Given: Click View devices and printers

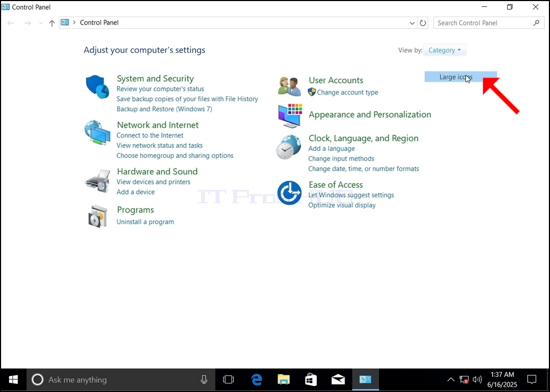Looking at the screenshot, I should point(154,182).
